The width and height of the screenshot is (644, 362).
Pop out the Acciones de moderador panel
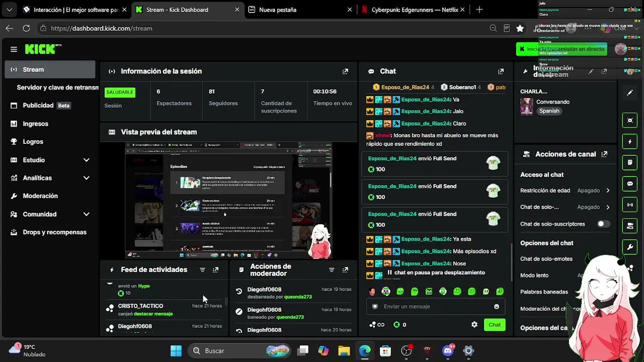[345, 270]
